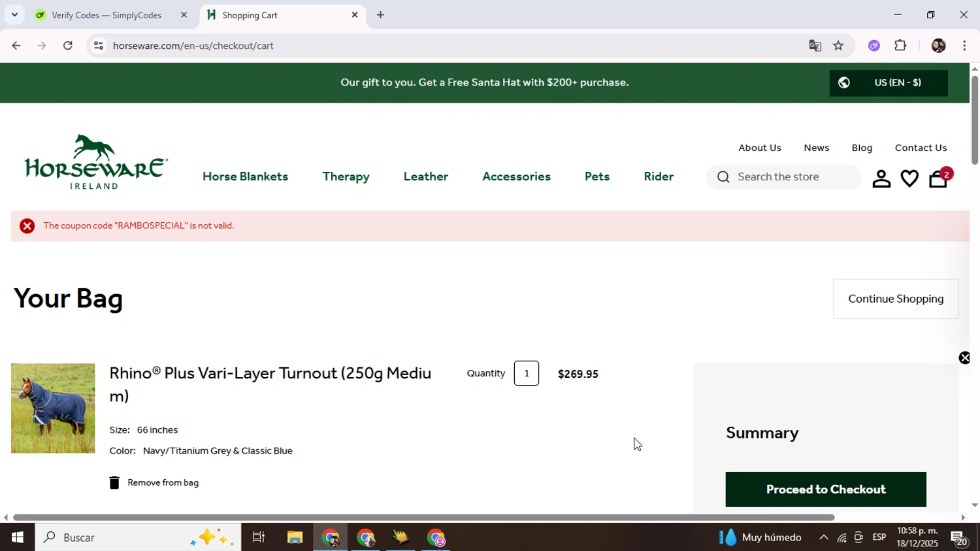The height and width of the screenshot is (551, 980).
Task: Open the Windows Start menu
Action: coord(18,537)
